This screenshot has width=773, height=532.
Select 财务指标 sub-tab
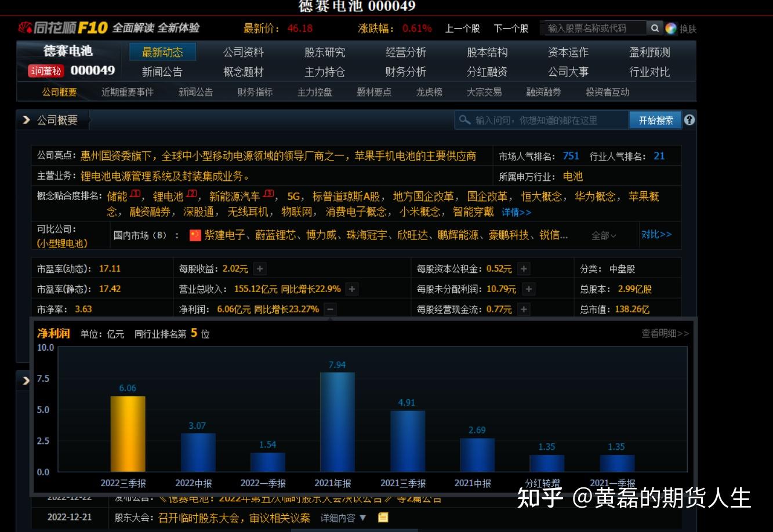coord(255,92)
